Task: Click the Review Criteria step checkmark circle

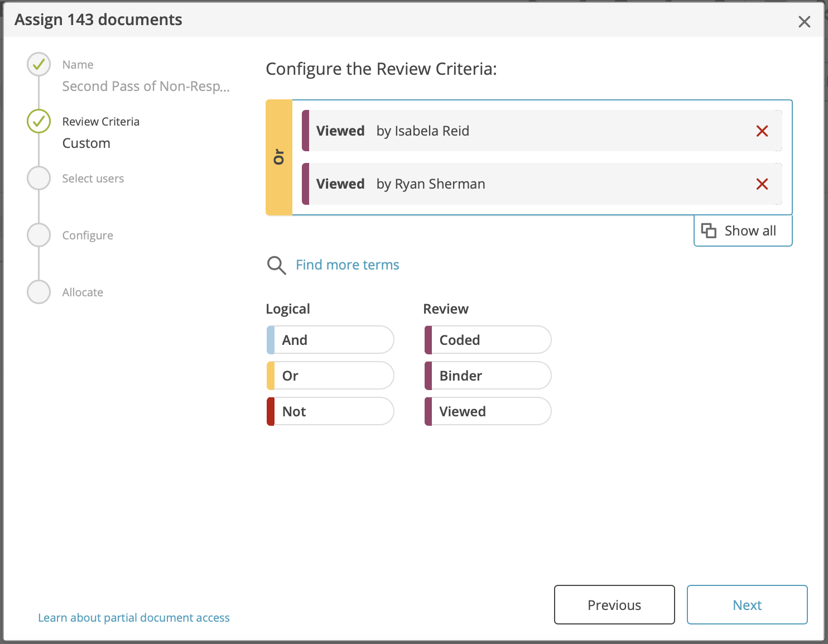Action: coord(39,121)
